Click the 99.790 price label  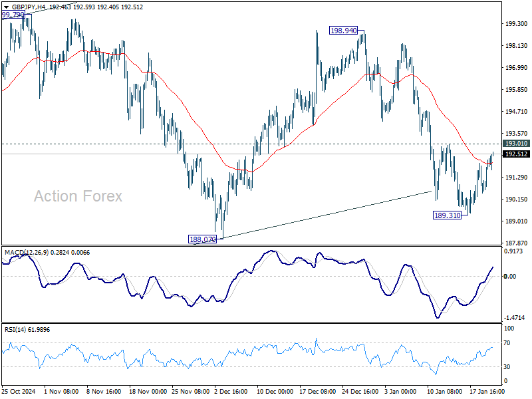13,15
